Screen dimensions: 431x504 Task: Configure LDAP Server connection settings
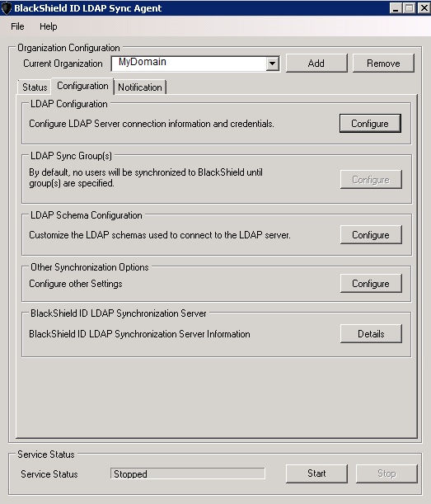pyautogui.click(x=370, y=124)
